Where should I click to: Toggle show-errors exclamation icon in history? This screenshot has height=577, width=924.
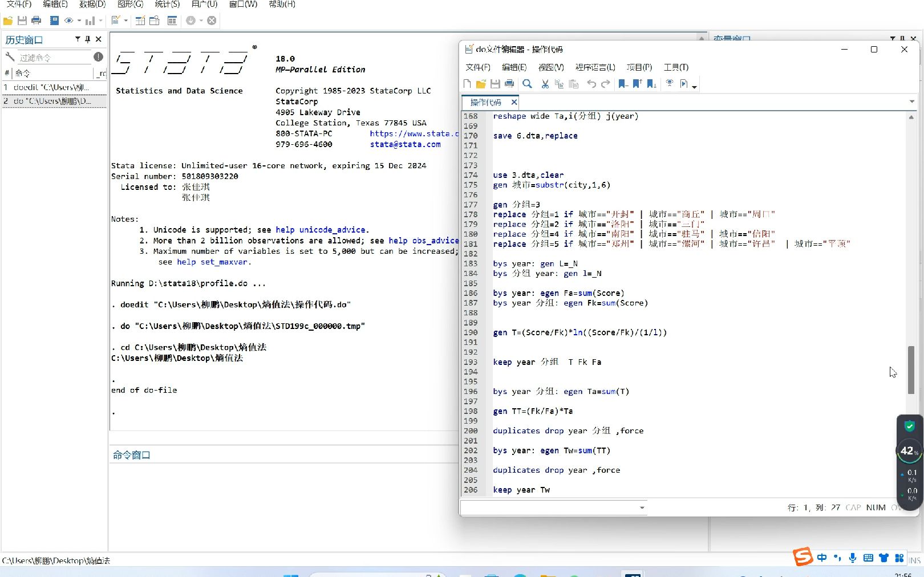(x=98, y=57)
